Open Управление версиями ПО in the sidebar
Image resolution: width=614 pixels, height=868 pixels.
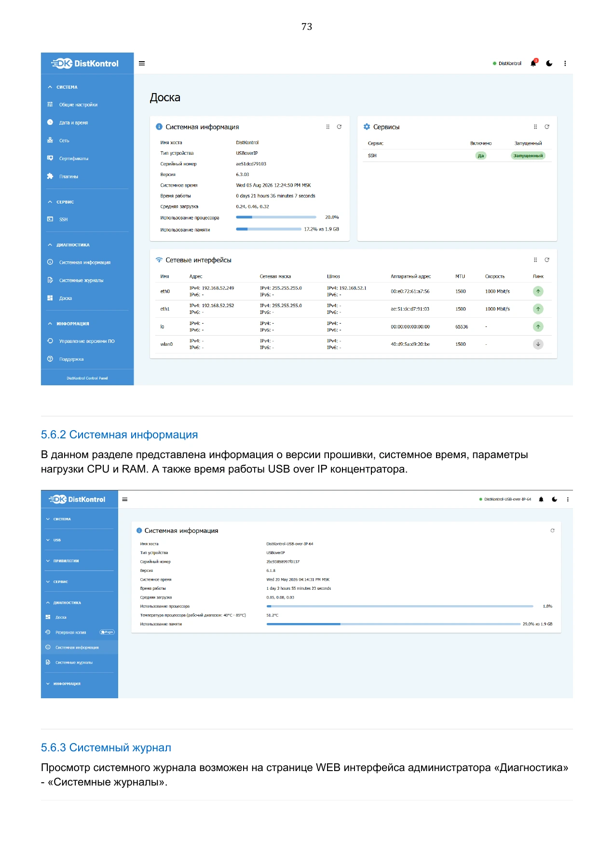tap(87, 341)
